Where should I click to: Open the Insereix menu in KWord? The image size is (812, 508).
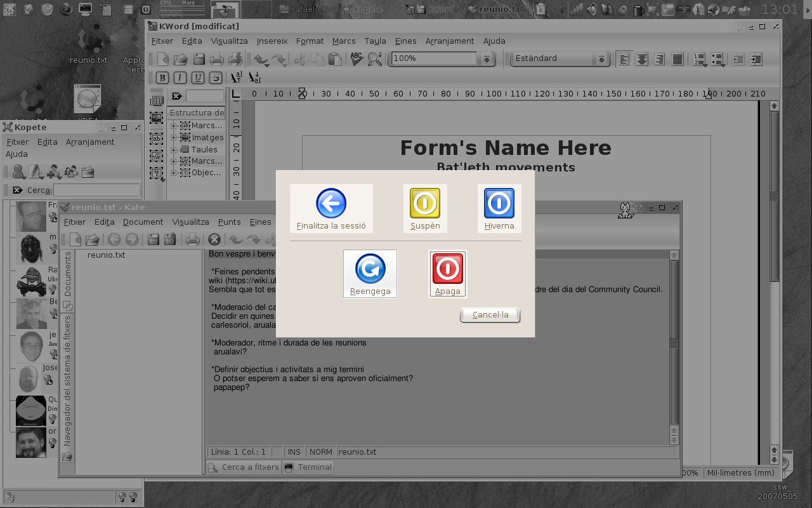(272, 41)
